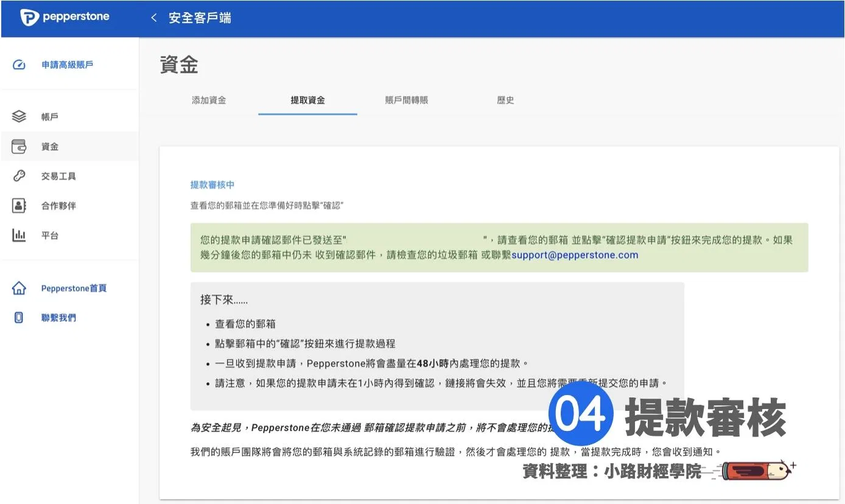This screenshot has height=504, width=845.
Task: Click the wrench icon for 交易工具
Action: pyautogui.click(x=19, y=177)
